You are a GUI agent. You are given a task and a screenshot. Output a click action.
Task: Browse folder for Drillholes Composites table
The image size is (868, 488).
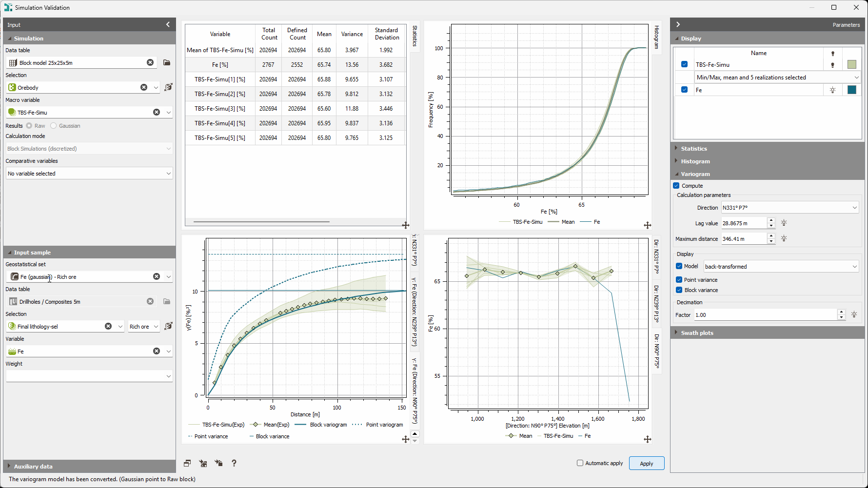(x=167, y=301)
